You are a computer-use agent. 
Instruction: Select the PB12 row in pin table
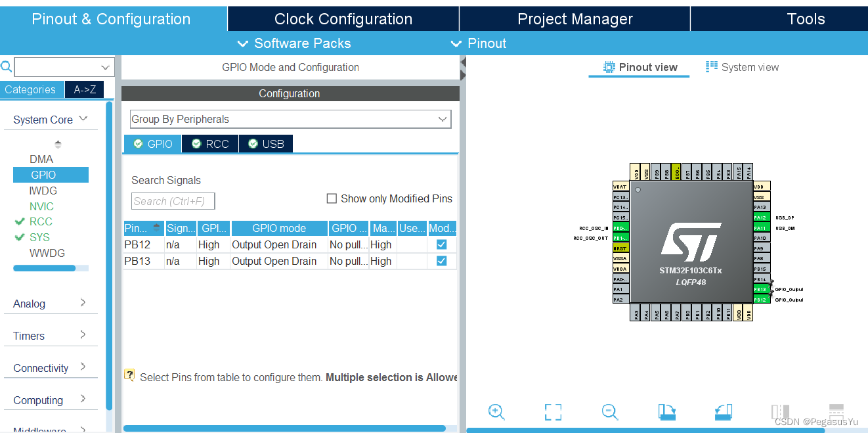(x=290, y=244)
